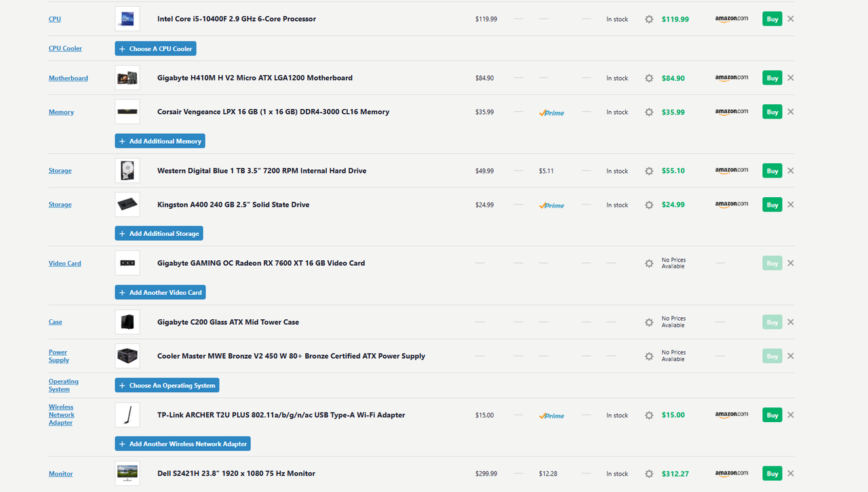Click Corsair Vengeance memory thumbnail image
The image size is (868, 492).
127,112
